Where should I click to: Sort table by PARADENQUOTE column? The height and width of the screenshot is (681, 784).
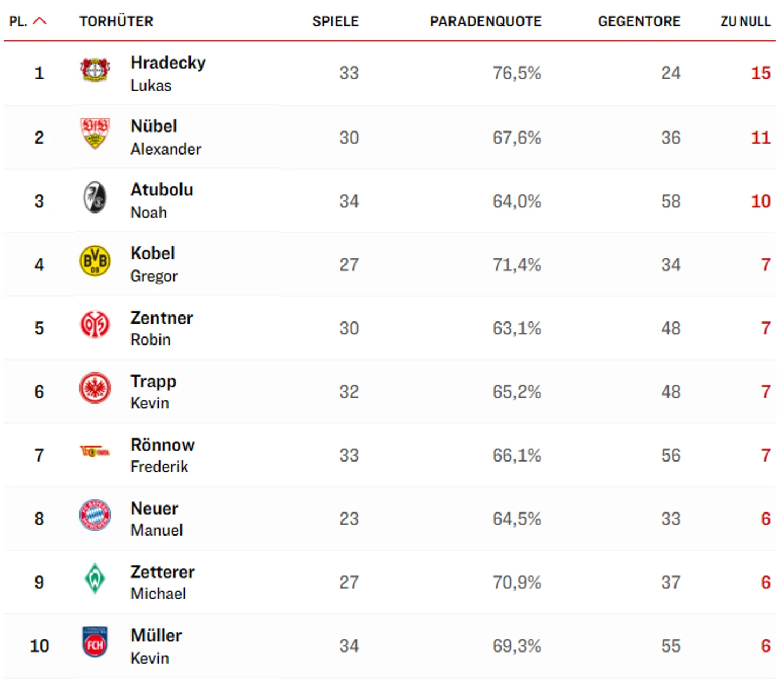485,21
